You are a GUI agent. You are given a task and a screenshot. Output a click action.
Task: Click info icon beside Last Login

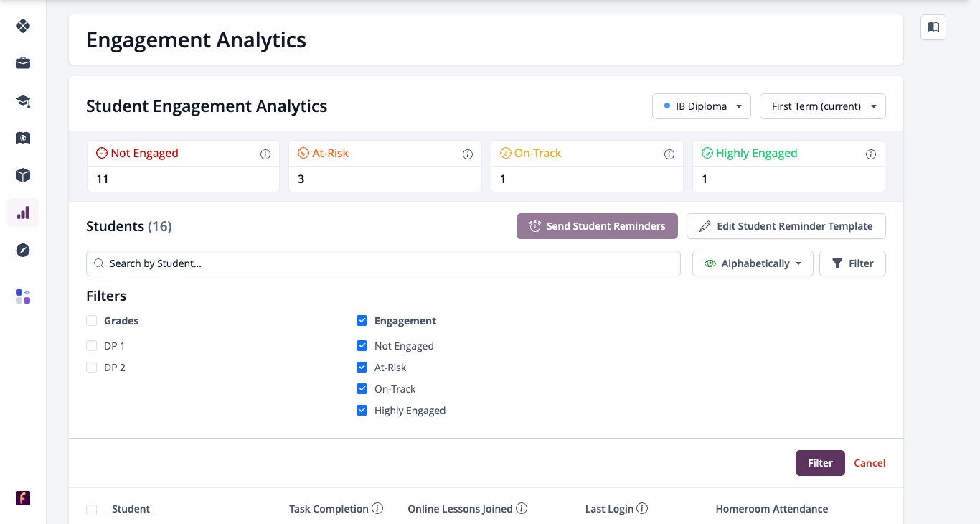point(643,508)
